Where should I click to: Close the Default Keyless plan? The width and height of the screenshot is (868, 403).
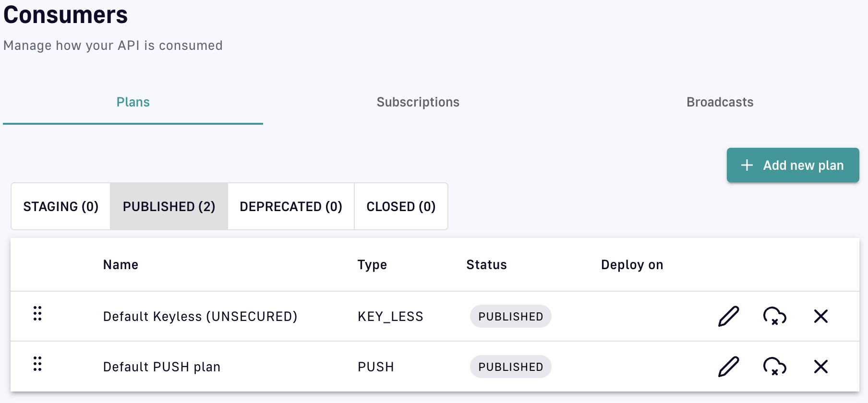(821, 316)
